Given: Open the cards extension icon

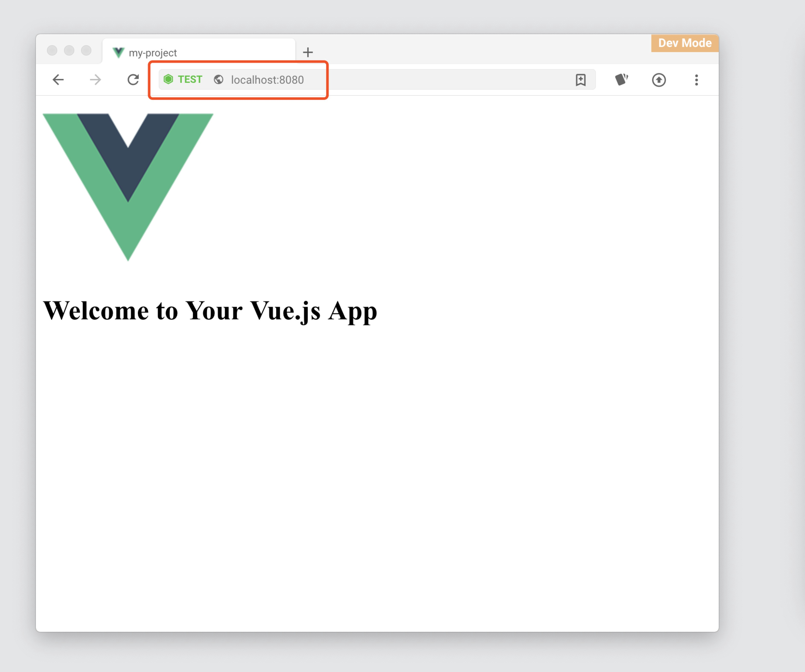Looking at the screenshot, I should coord(621,79).
